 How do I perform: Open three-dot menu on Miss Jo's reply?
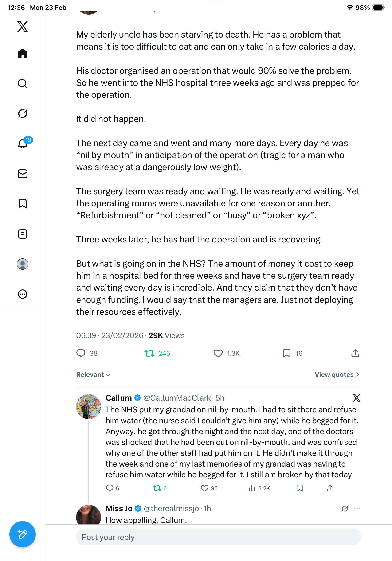point(357,508)
